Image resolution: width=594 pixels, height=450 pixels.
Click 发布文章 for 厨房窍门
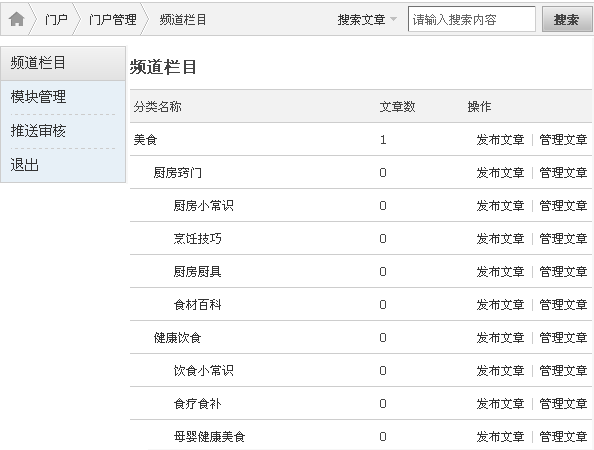500,173
